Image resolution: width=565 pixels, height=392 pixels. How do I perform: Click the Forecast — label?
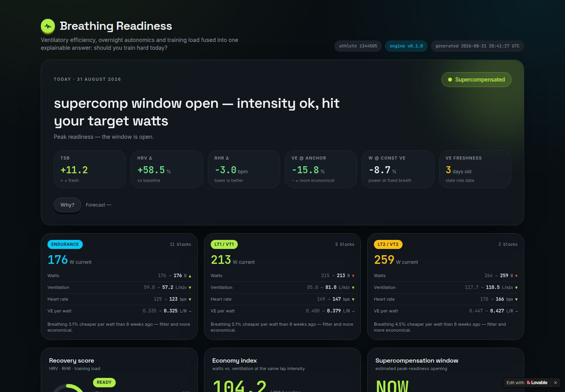point(98,205)
